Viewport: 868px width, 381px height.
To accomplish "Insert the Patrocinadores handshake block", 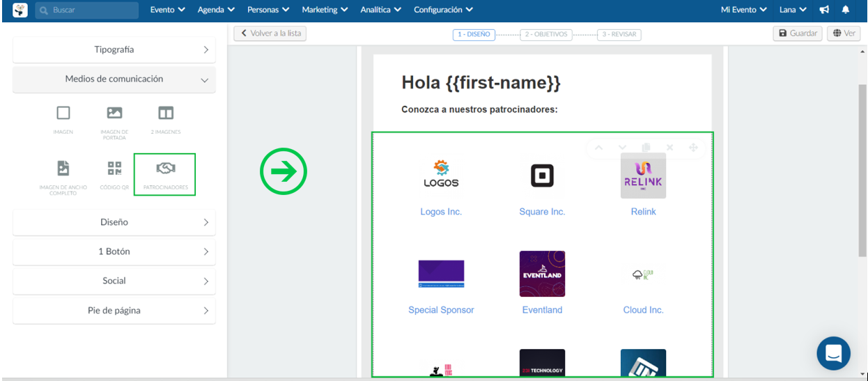I will pos(165,175).
